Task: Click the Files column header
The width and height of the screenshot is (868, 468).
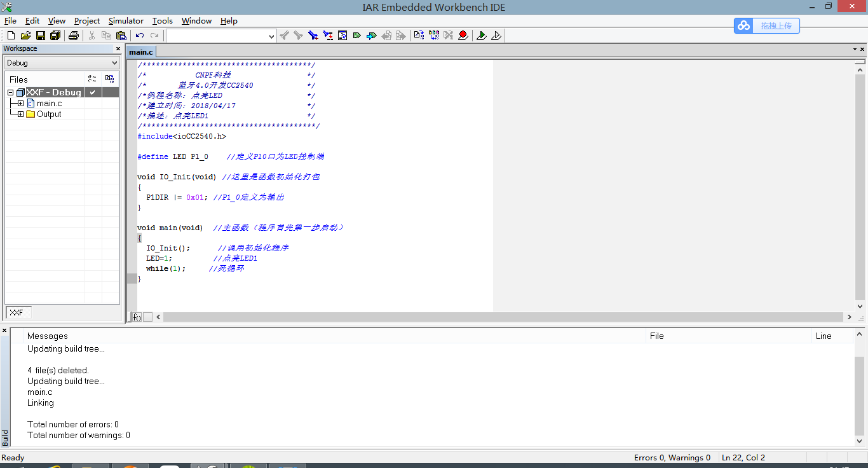Action: 45,79
